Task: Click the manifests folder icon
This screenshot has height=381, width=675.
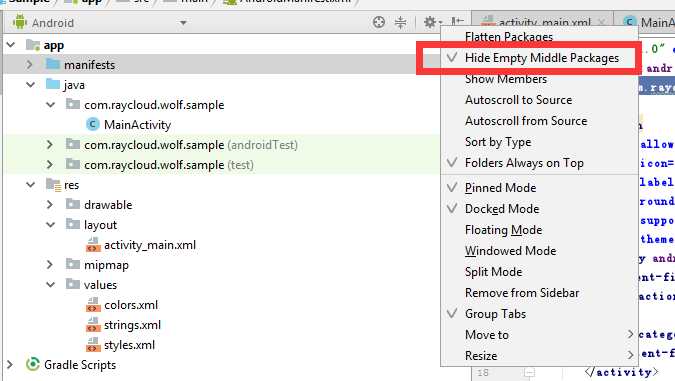Action: click(x=53, y=64)
